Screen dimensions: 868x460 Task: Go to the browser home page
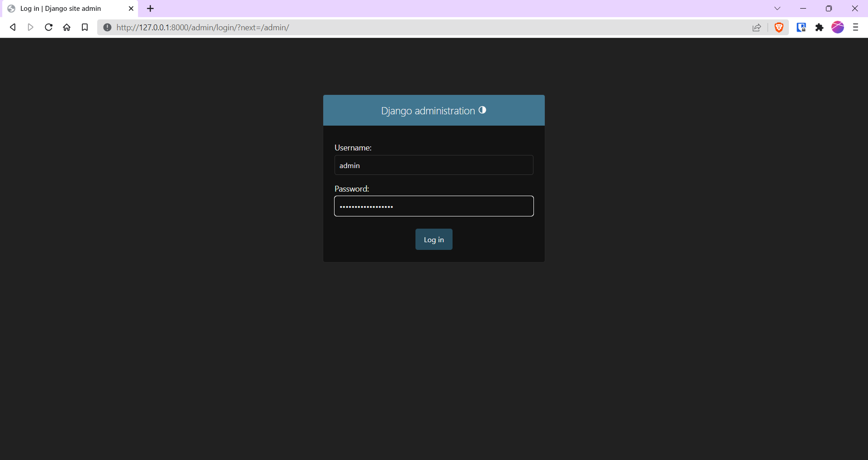(67, 28)
